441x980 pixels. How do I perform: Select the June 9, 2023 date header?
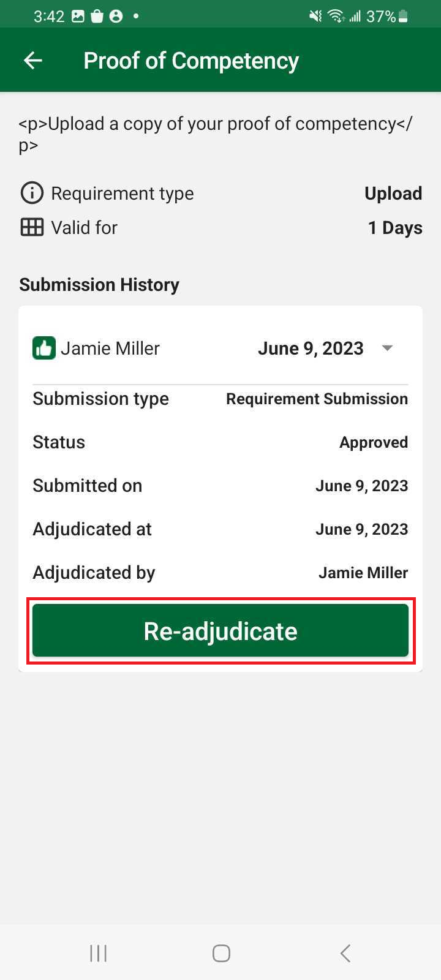[x=311, y=348]
